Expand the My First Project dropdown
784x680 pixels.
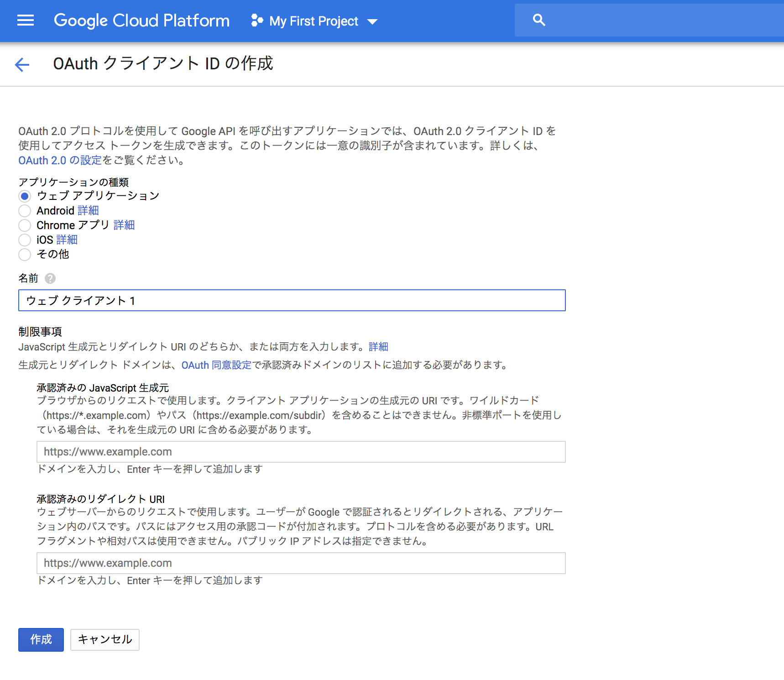pyautogui.click(x=372, y=21)
